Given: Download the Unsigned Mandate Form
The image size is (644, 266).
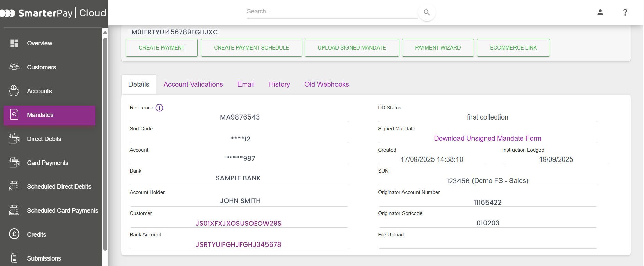Looking at the screenshot, I should pos(488,138).
